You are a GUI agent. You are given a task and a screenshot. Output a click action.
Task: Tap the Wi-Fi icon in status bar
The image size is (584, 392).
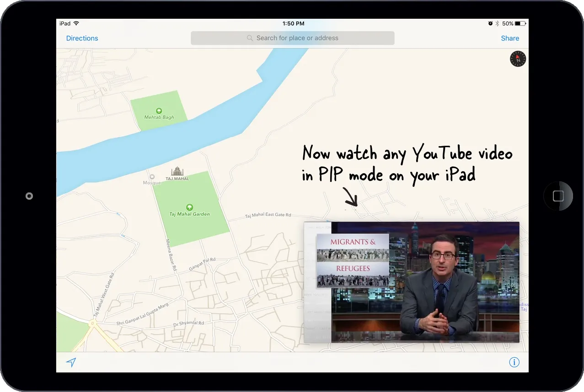click(76, 23)
